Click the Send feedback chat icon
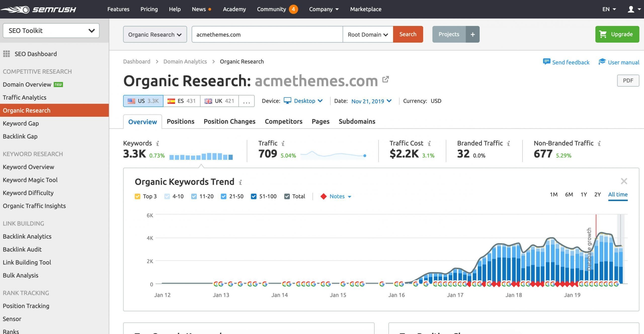This screenshot has width=644, height=334. pyautogui.click(x=546, y=62)
